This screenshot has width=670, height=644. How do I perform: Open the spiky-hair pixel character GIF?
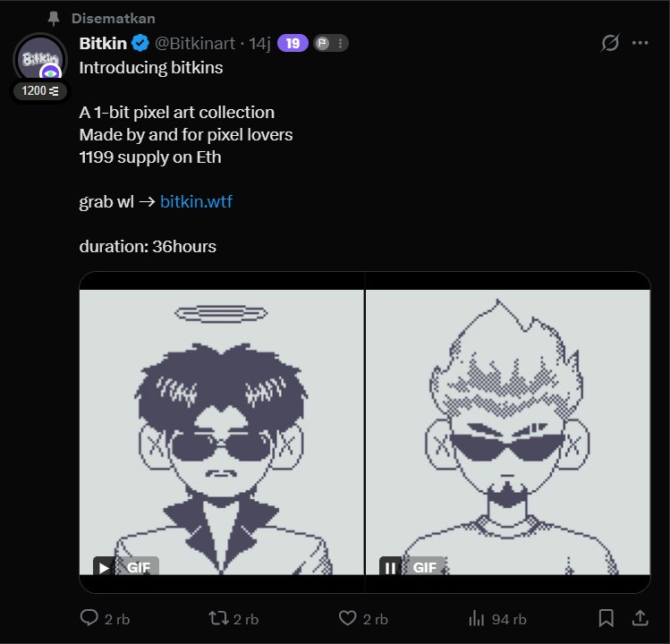click(508, 432)
